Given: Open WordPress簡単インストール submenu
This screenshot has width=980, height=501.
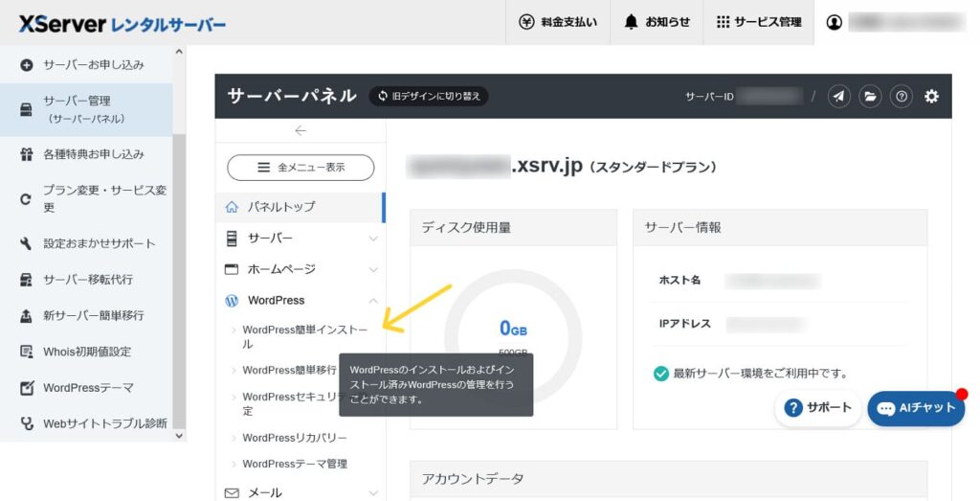Looking at the screenshot, I should pos(303,336).
